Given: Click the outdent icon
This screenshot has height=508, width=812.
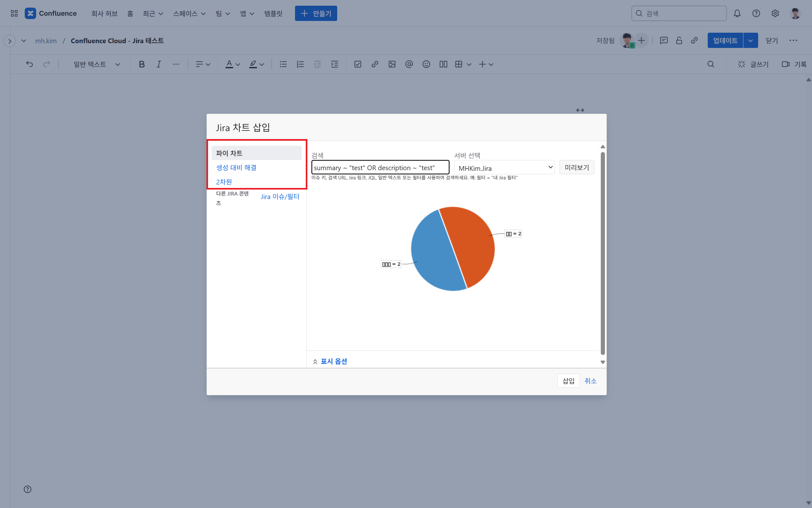Looking at the screenshot, I should point(318,64).
